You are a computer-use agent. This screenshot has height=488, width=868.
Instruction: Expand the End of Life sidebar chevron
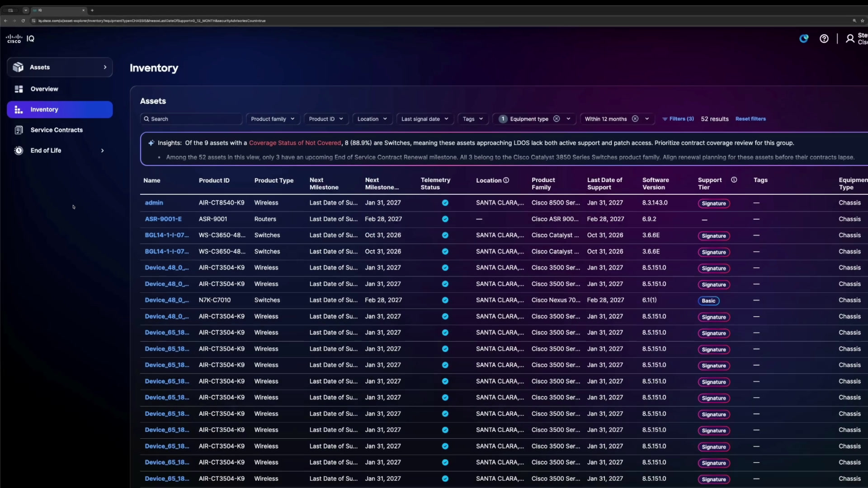click(102, 150)
